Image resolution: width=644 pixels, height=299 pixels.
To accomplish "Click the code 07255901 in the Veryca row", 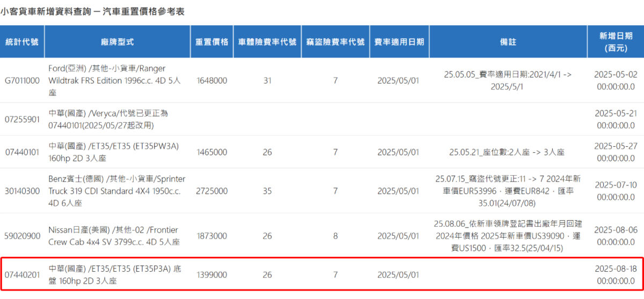I will click(22, 119).
